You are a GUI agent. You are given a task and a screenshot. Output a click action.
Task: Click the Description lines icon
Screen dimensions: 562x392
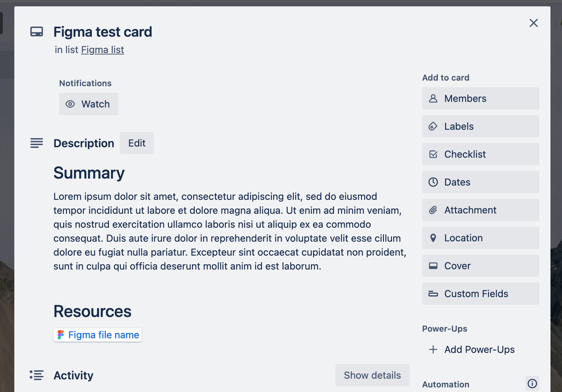(37, 143)
